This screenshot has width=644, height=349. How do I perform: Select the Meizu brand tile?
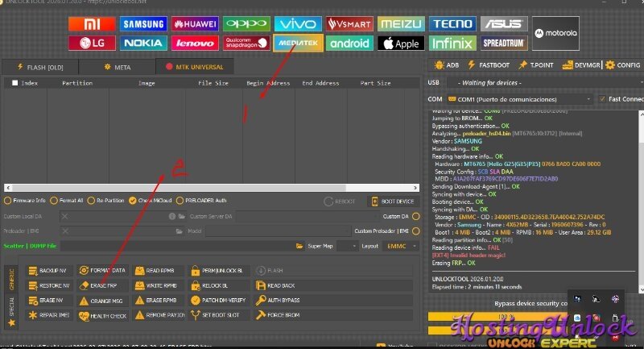pyautogui.click(x=401, y=24)
